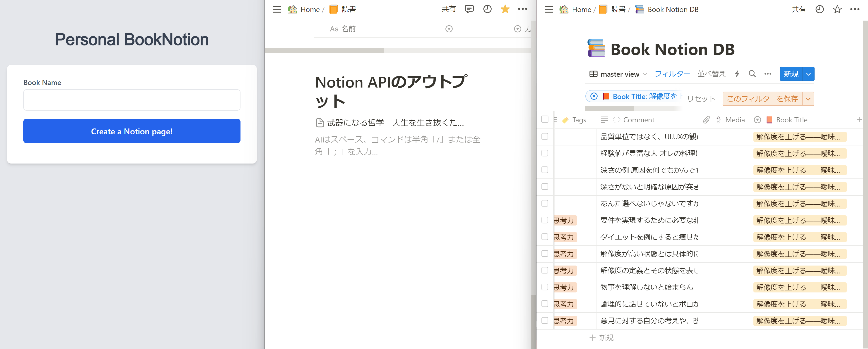
Task: Expand the save-filter dropdown arrow
Action: (808, 99)
